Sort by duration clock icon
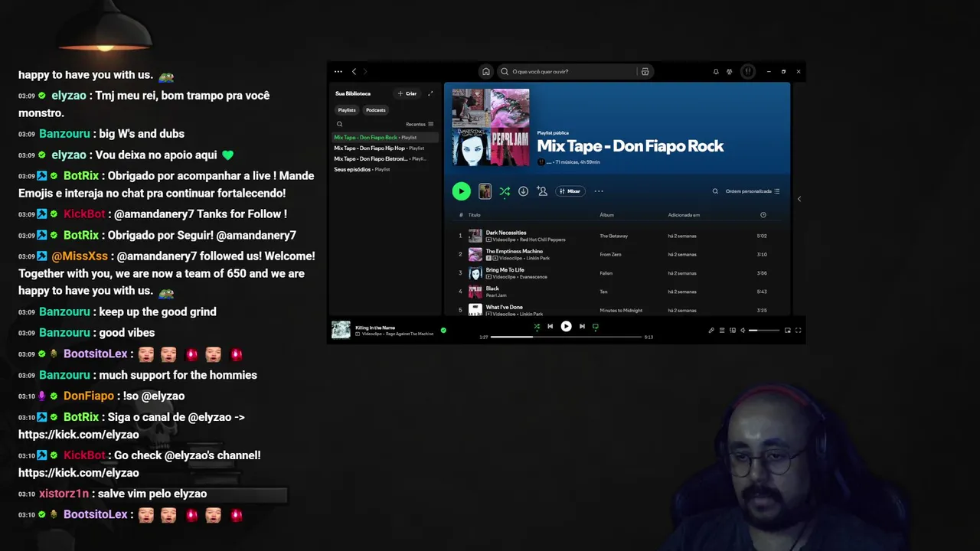980x551 pixels. coord(763,215)
